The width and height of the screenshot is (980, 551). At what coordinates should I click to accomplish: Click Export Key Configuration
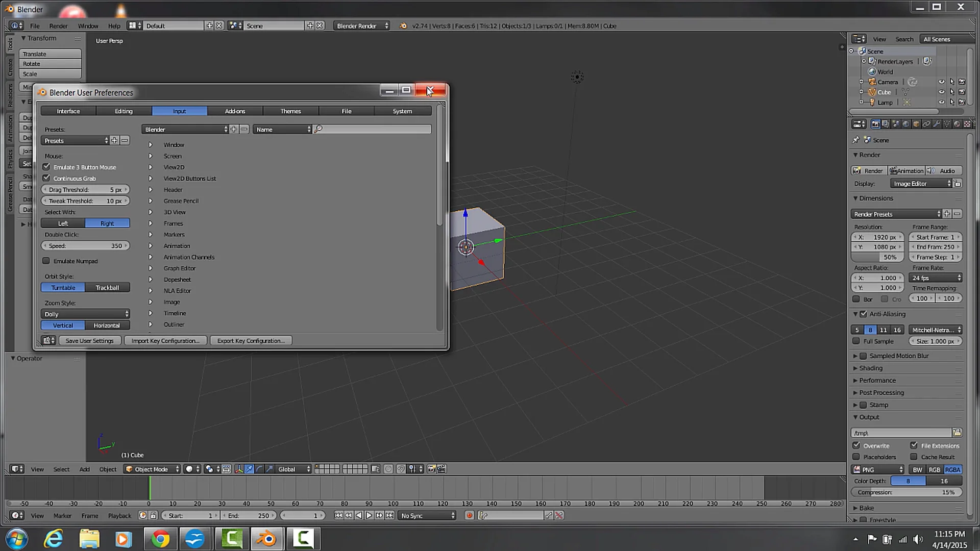coord(251,340)
